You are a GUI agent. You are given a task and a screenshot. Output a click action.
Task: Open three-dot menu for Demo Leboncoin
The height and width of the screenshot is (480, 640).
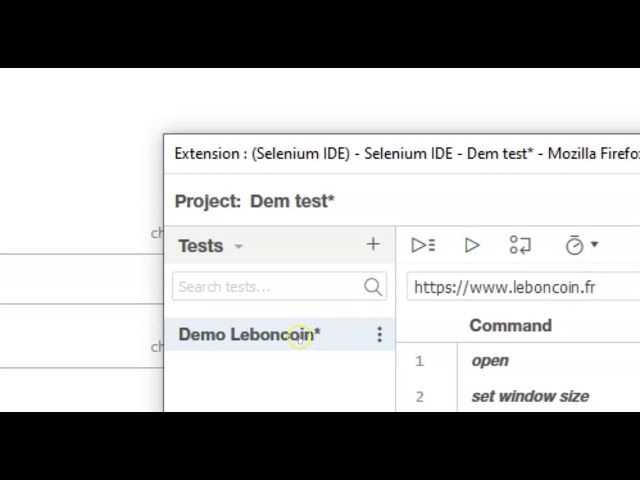[x=380, y=335]
